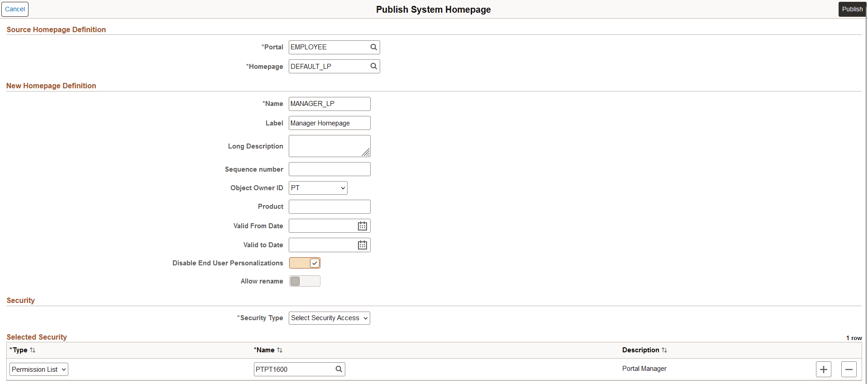This screenshot has width=868, height=384.
Task: Click into the Sequence number field
Action: point(329,169)
